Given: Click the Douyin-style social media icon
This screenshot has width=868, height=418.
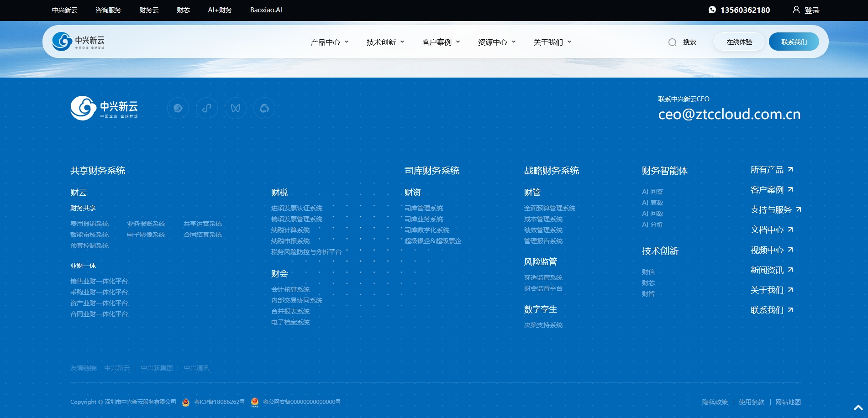Looking at the screenshot, I should tap(207, 108).
